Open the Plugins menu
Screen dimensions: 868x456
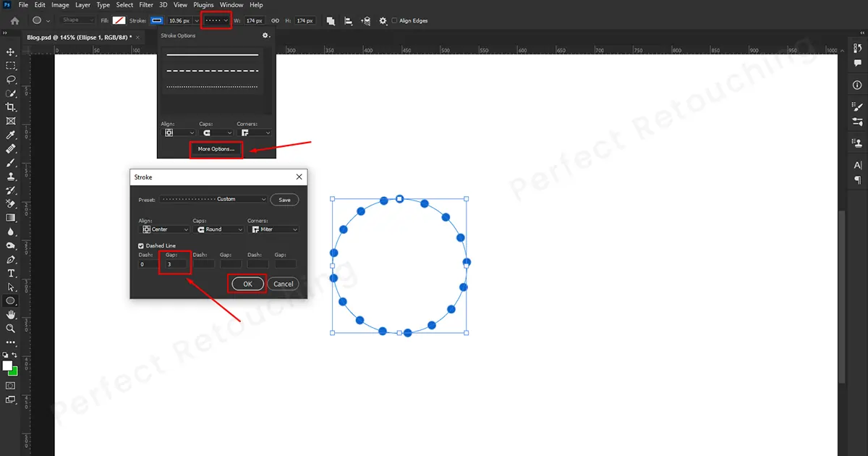pyautogui.click(x=203, y=5)
